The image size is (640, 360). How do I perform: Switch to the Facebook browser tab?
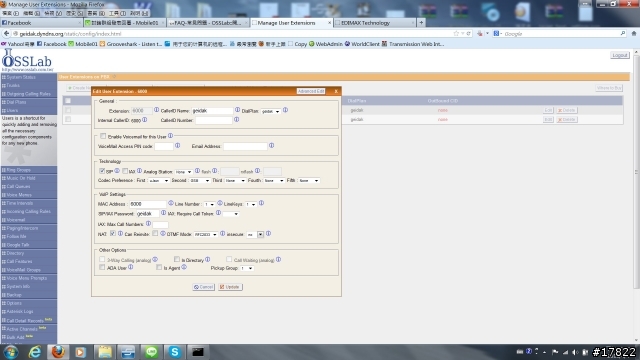41,23
